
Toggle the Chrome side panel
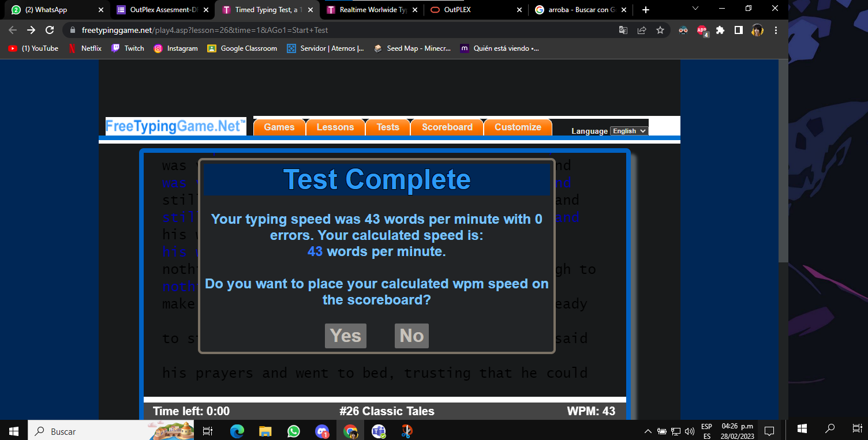(x=738, y=30)
